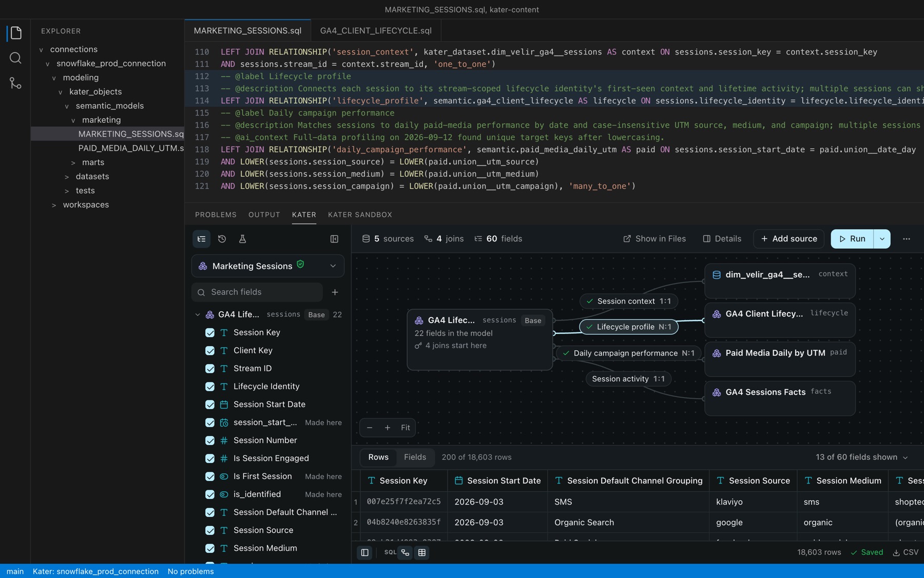Switch to SQL view in bottom bar
The width and height of the screenshot is (924, 578).
pyautogui.click(x=390, y=553)
